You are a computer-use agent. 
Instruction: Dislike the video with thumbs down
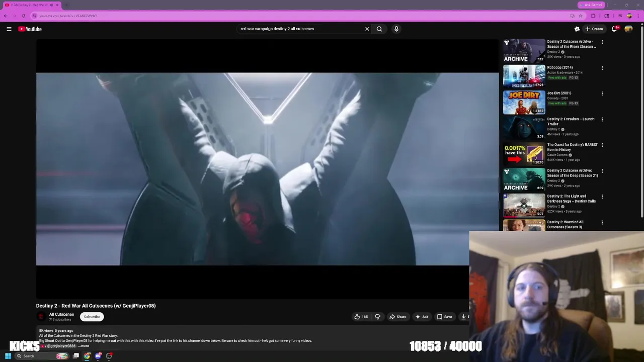(x=377, y=317)
